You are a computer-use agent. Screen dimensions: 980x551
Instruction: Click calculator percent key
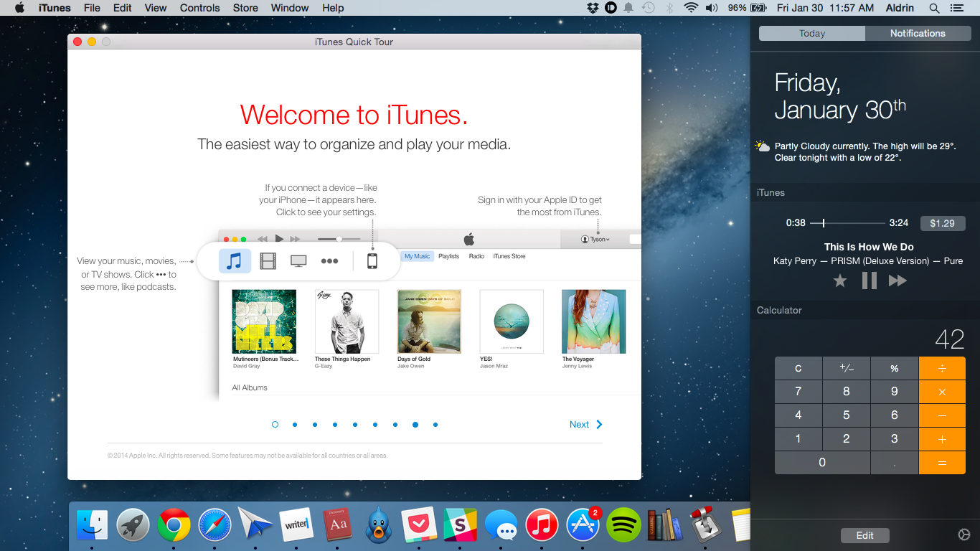[x=895, y=368]
